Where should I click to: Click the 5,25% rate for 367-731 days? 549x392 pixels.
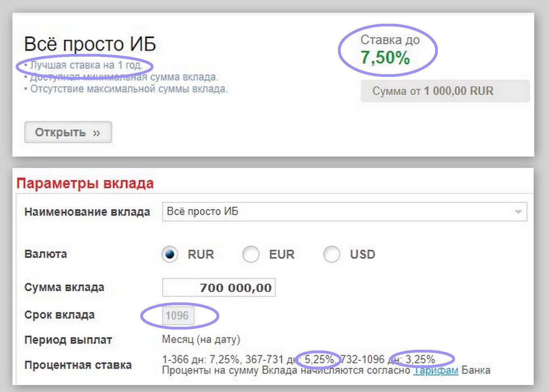pyautogui.click(x=319, y=359)
